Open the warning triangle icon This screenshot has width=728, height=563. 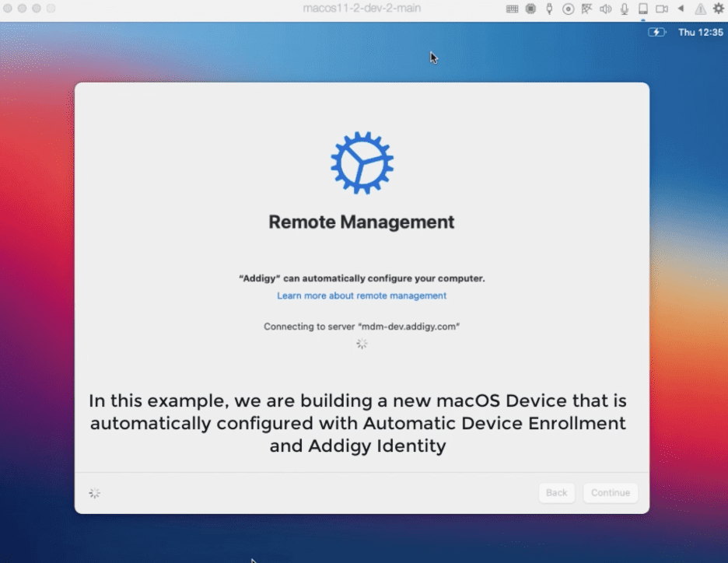pos(700,9)
